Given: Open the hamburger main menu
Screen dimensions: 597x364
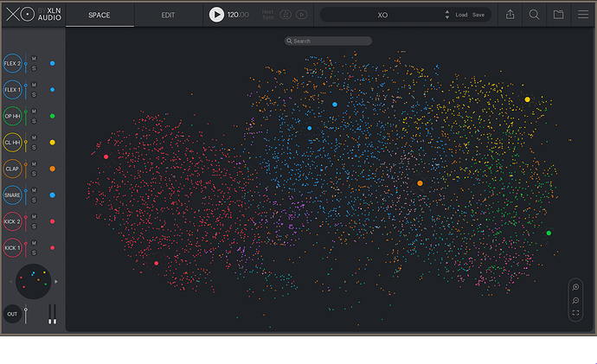Looking at the screenshot, I should coord(583,15).
